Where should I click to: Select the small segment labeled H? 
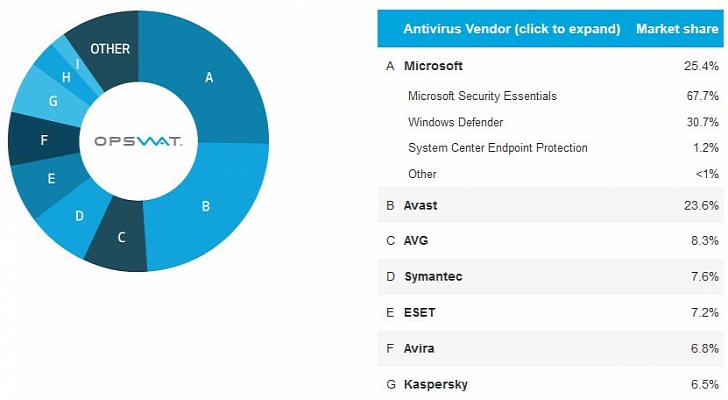point(65,77)
